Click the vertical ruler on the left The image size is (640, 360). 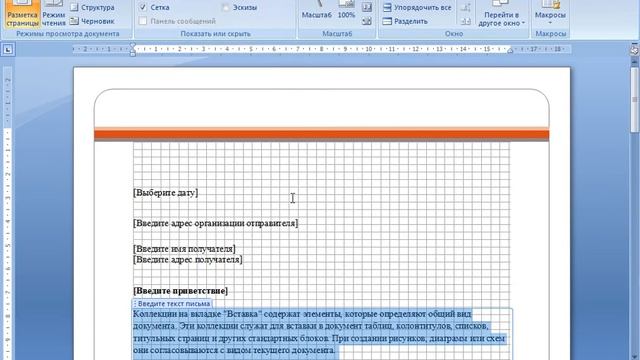click(7, 212)
